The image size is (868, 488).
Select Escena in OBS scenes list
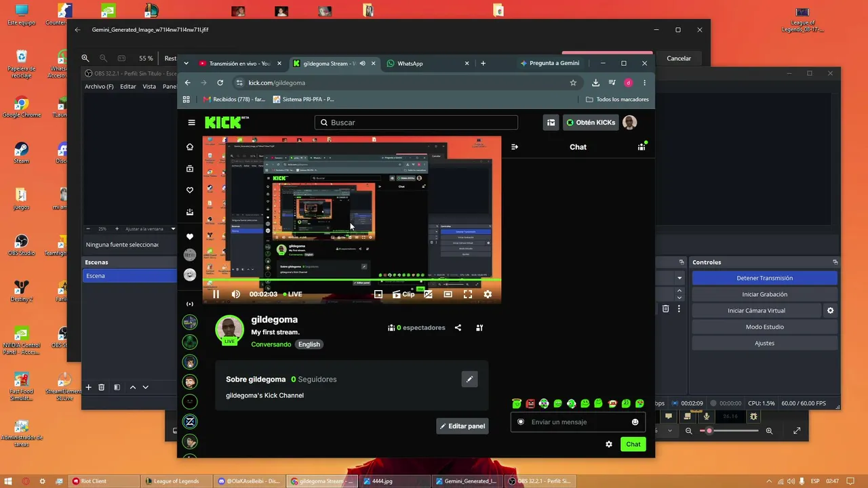click(130, 276)
